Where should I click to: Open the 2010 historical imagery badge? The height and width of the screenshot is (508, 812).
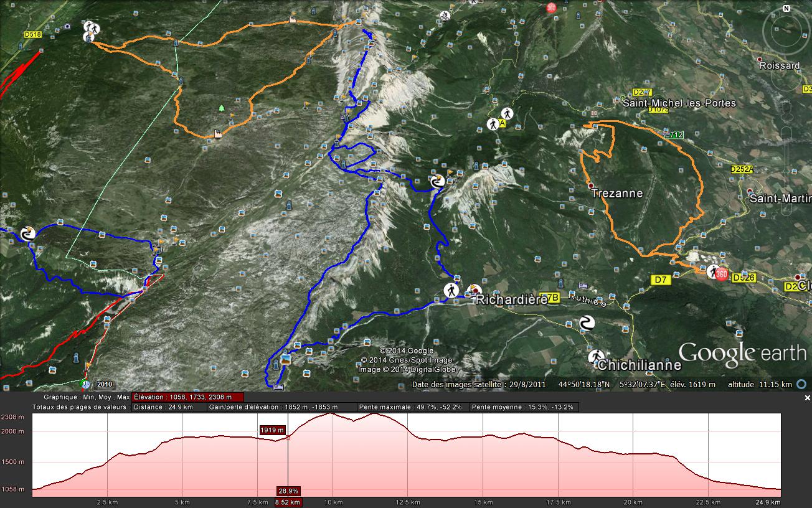105,385
